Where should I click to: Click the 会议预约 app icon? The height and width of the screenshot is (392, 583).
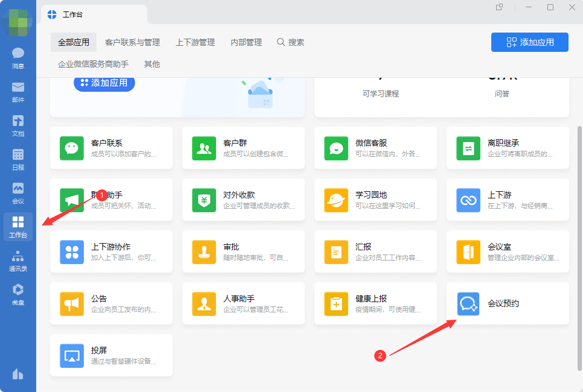[x=468, y=304]
